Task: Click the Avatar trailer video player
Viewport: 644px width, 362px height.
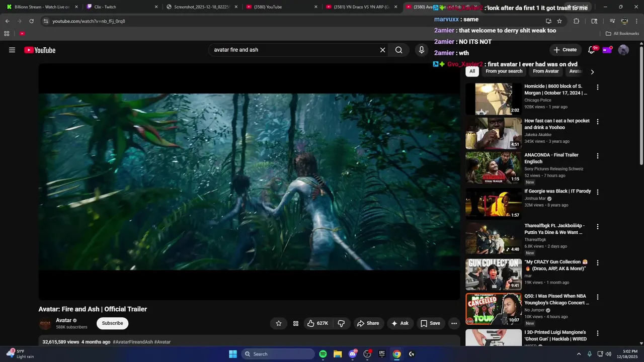Action: click(x=249, y=182)
